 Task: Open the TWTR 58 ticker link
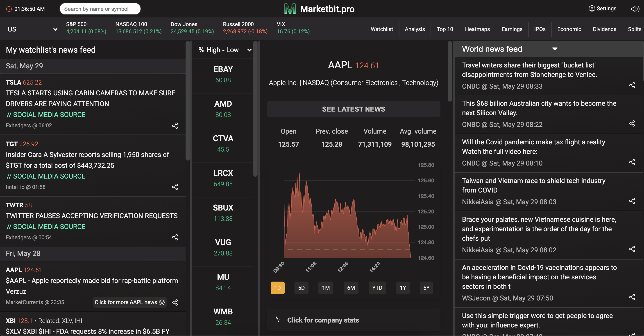tap(19, 205)
